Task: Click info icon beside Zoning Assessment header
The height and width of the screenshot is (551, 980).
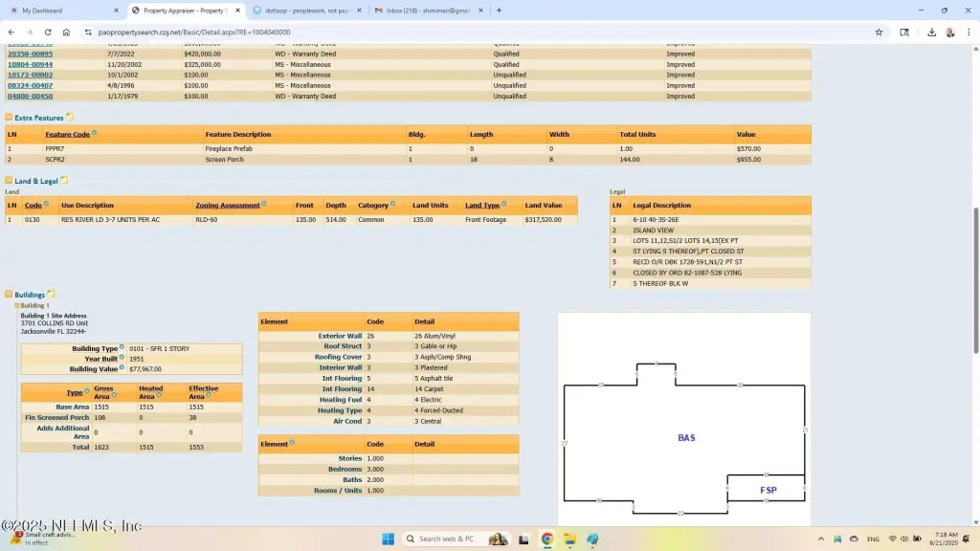Action: [x=264, y=204]
